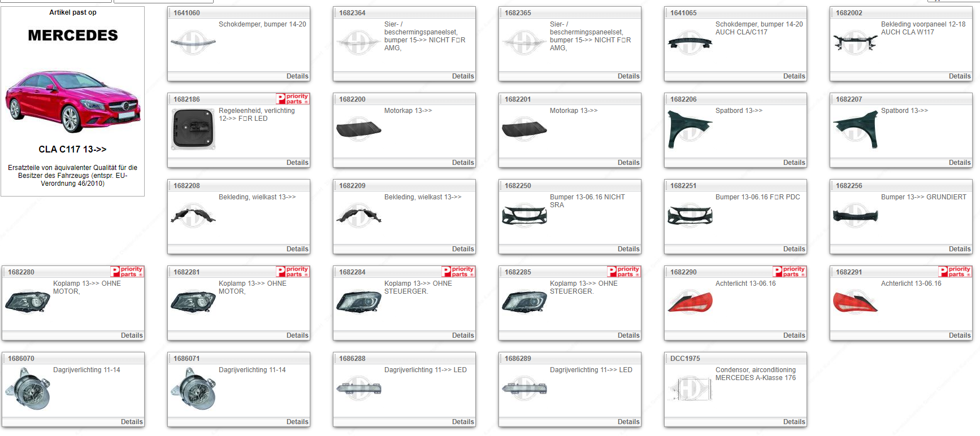This screenshot has height=436, width=980.
Task: Open Details for Schokdemper item 1641060
Action: tap(297, 76)
